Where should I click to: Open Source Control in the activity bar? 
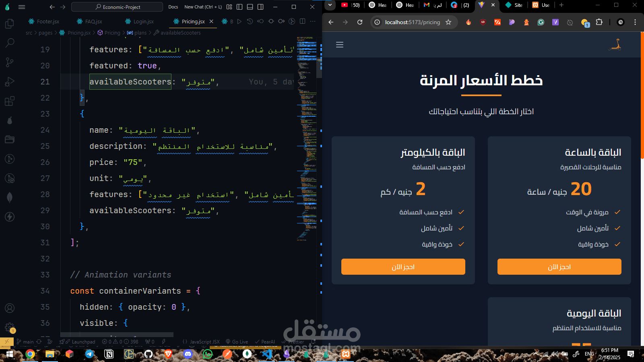click(10, 62)
